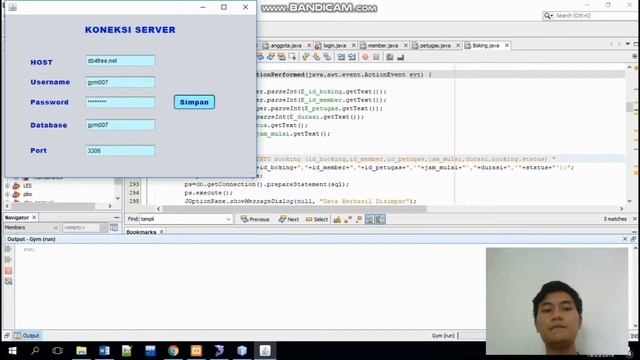This screenshot has height=360, width=640.
Task: Click the Stop Macro Recording icon
Action: 376,57
